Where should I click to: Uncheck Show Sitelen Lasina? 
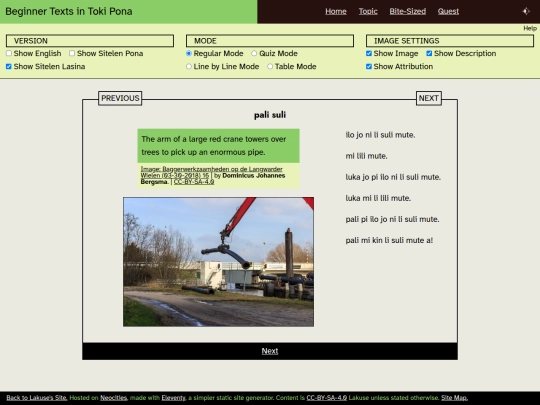pos(9,66)
